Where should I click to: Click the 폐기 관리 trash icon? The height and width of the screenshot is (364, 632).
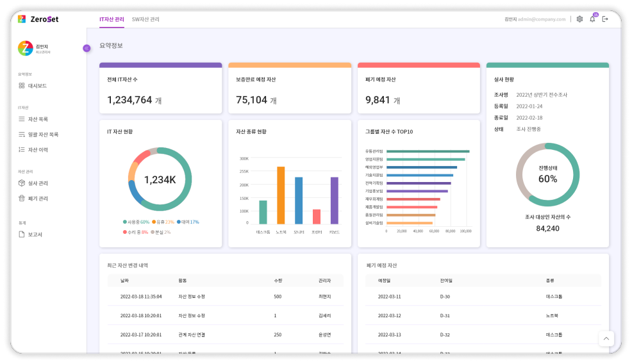[x=22, y=199]
